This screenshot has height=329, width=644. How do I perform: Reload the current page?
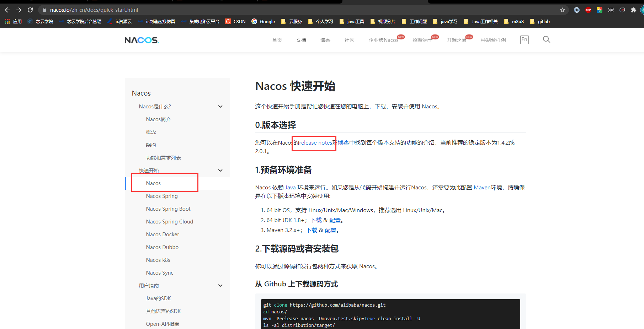pyautogui.click(x=30, y=10)
